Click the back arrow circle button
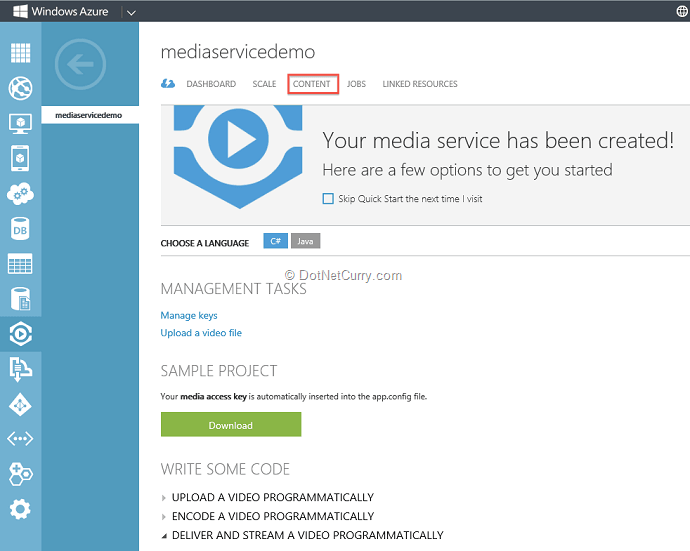The image size is (690, 551). tap(81, 64)
